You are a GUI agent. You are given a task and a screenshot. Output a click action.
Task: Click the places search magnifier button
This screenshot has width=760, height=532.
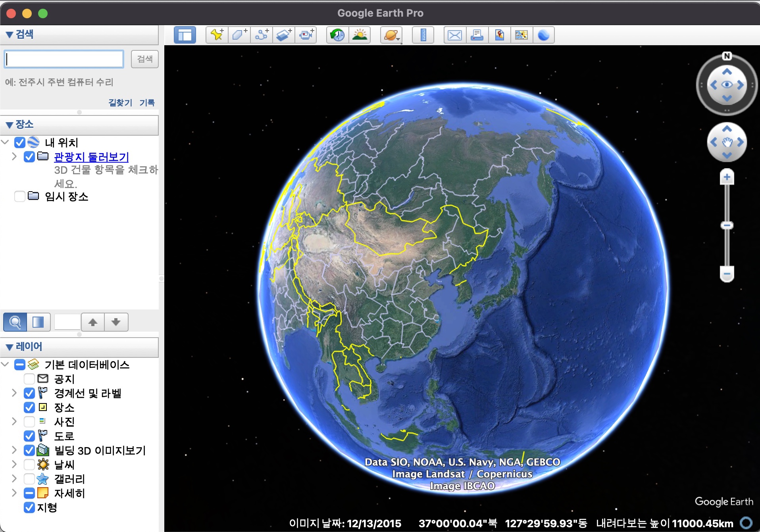pos(15,322)
